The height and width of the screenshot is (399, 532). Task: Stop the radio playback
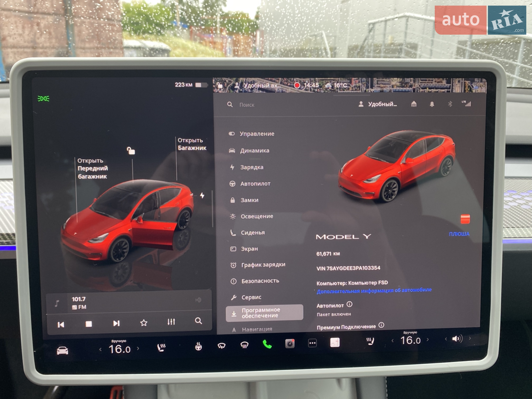(x=89, y=324)
